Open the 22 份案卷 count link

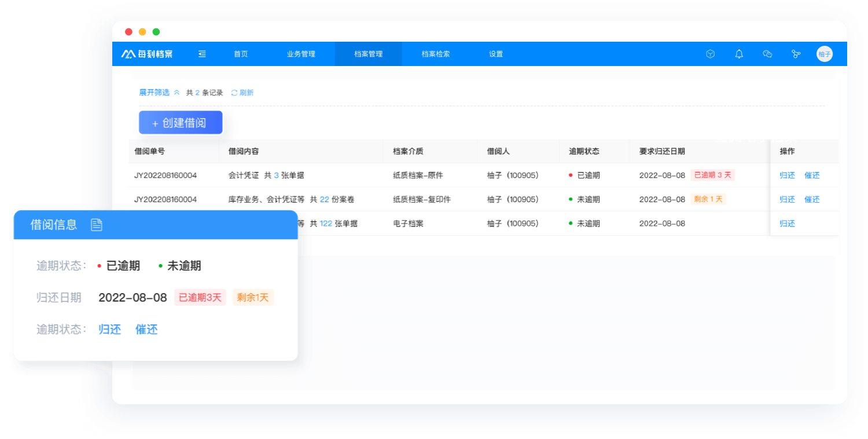click(x=324, y=199)
